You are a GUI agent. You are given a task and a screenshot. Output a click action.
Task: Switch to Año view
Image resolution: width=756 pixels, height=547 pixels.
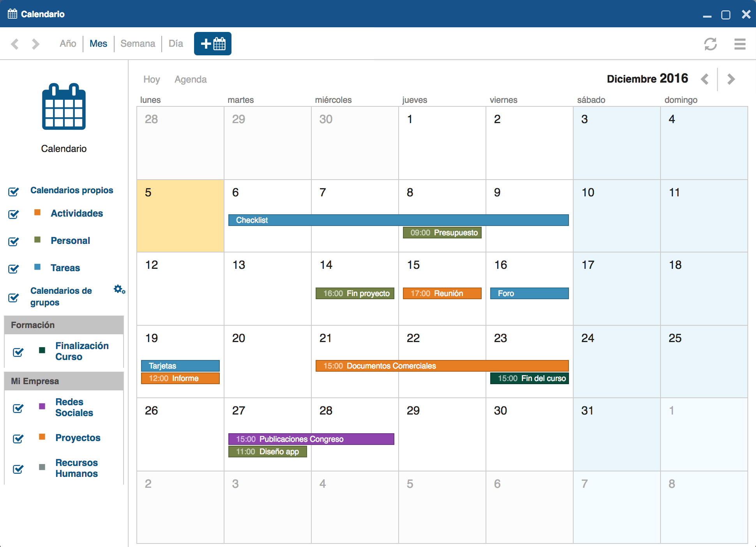pyautogui.click(x=68, y=44)
